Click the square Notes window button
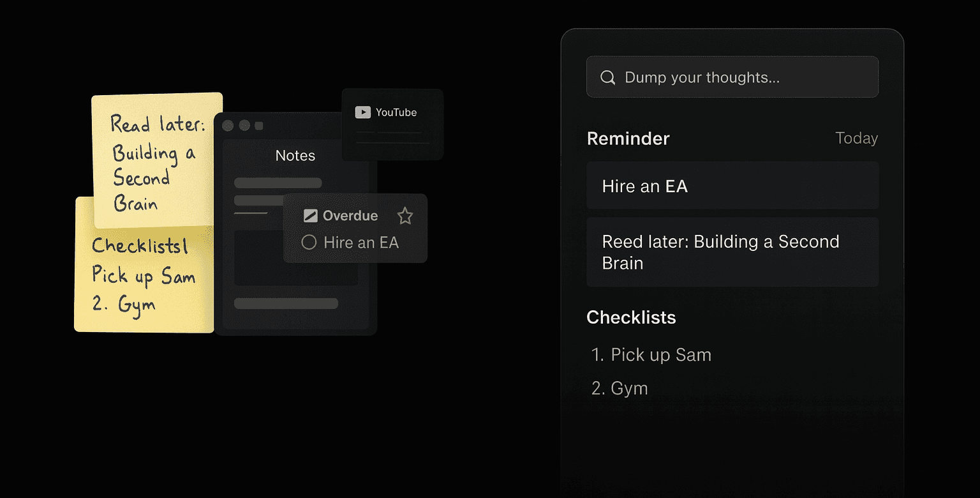980x498 pixels. [x=259, y=126]
